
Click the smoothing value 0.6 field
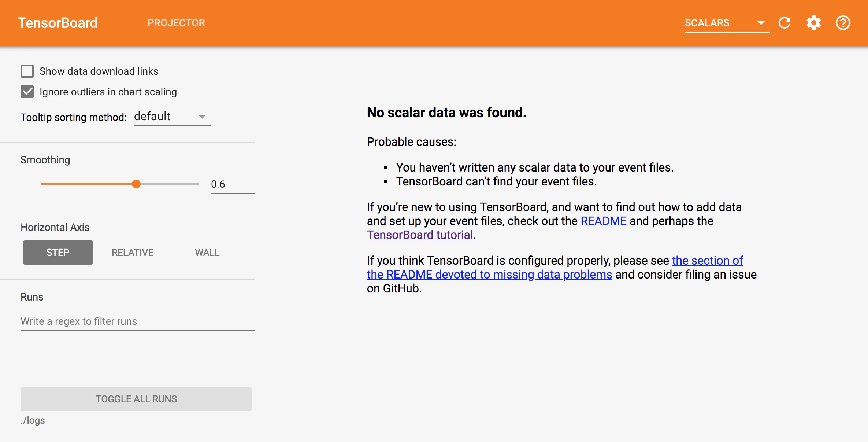pos(233,184)
